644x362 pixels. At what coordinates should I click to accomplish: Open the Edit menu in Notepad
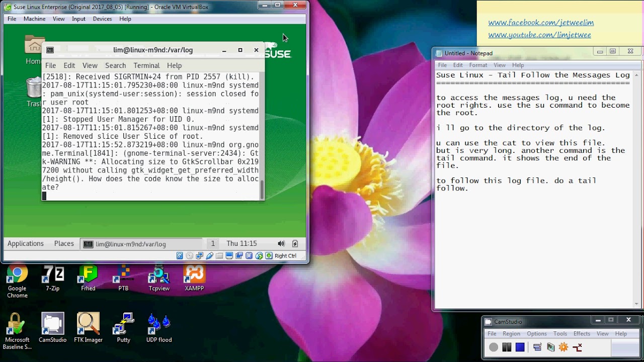tap(458, 65)
